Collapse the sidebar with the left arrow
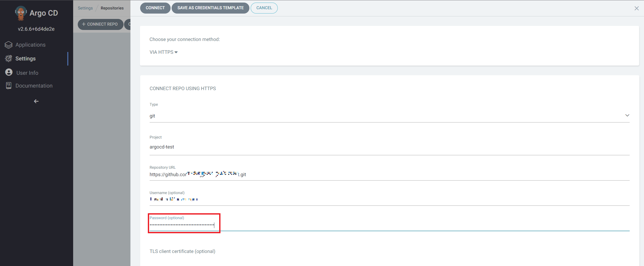Screen dimensions: 644x266 (36, 101)
